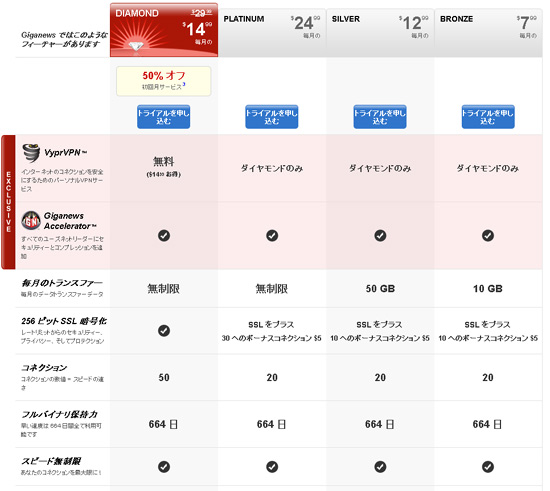Select the PLATINUM plan header

pos(272,33)
